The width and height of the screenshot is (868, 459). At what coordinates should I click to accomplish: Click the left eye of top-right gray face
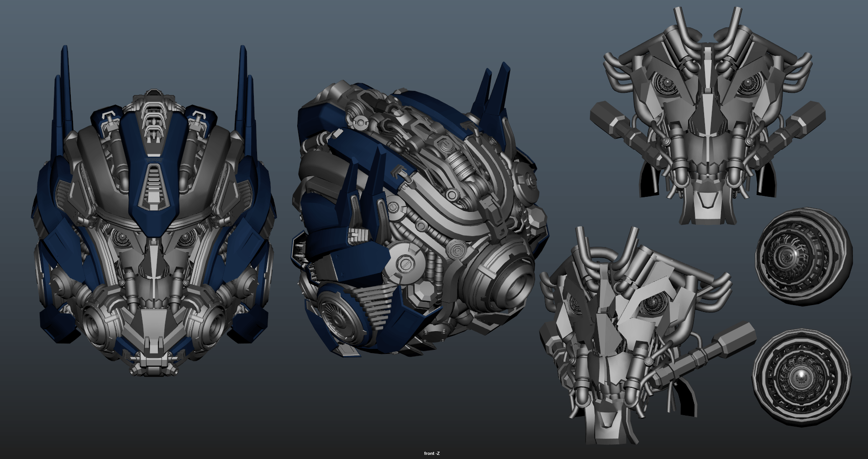point(666,83)
